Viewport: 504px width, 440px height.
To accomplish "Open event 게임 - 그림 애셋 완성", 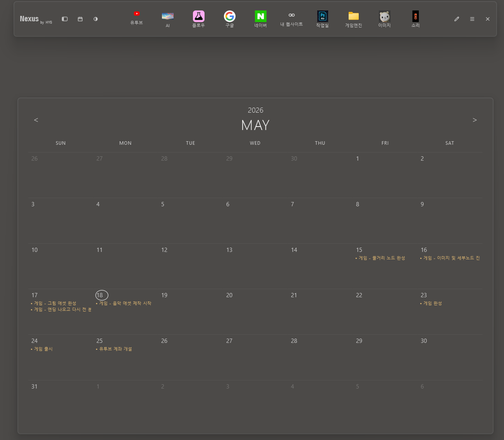I will tap(53, 303).
